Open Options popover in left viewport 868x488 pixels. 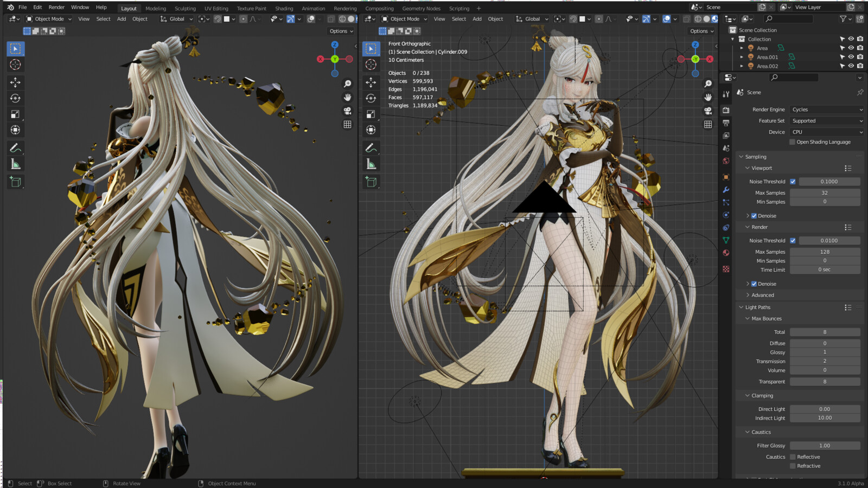point(341,31)
